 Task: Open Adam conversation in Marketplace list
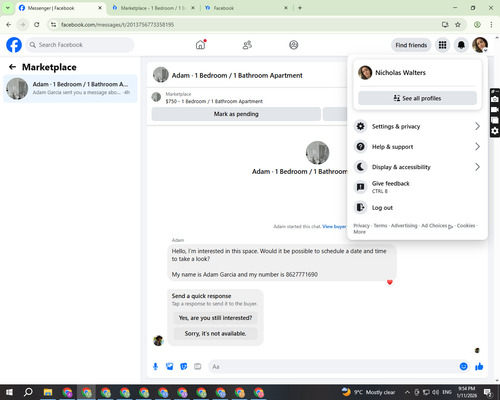point(70,88)
